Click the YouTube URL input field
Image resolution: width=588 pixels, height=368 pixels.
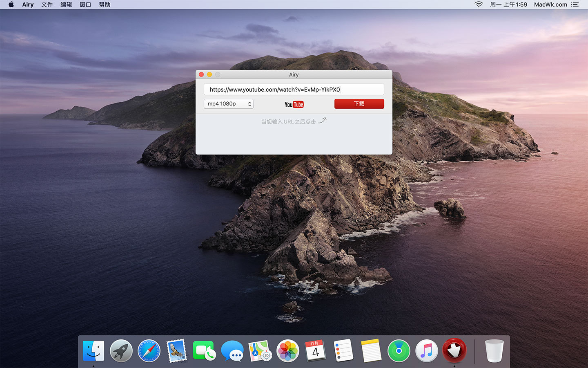[x=294, y=90]
